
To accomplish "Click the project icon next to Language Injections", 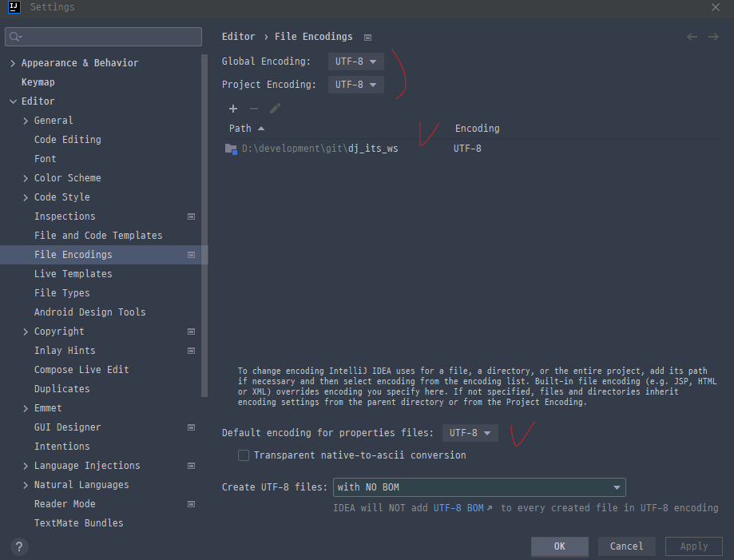I will point(191,466).
